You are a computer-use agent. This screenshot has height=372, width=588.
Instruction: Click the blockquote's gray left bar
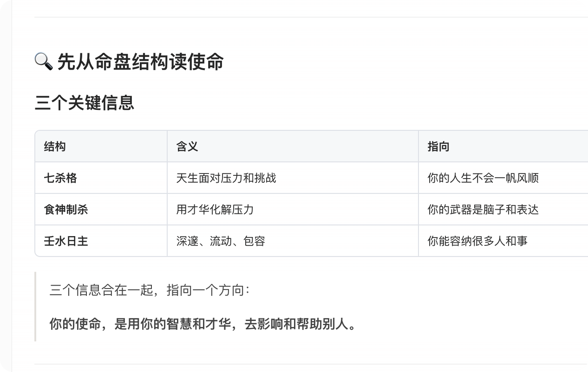(35, 307)
